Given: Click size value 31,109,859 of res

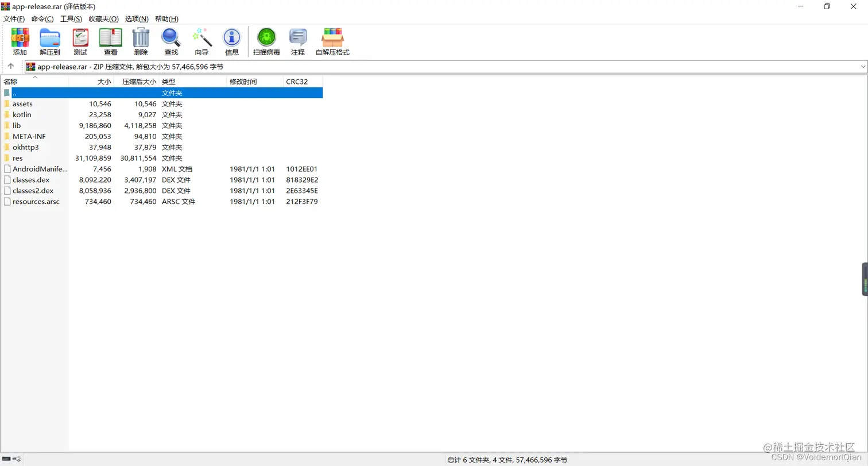Looking at the screenshot, I should click(x=93, y=158).
